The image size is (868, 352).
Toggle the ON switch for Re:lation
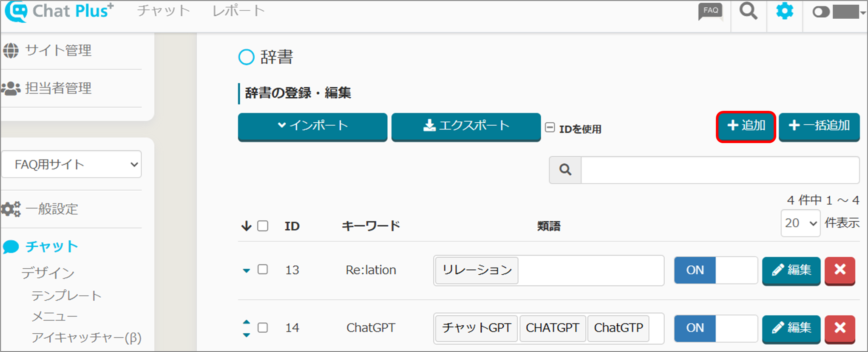tap(715, 270)
